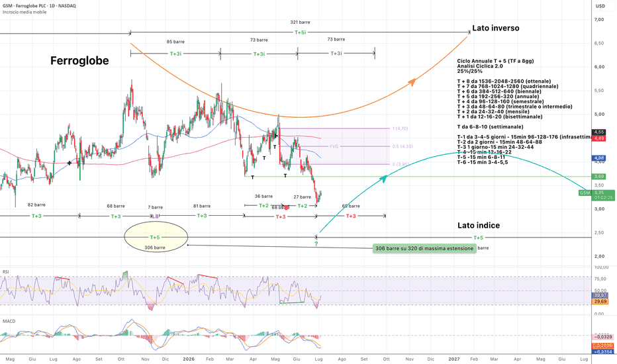This screenshot has width=617, height=364.
Task: Select the green 3,69 horizontal line label
Action: (599, 176)
